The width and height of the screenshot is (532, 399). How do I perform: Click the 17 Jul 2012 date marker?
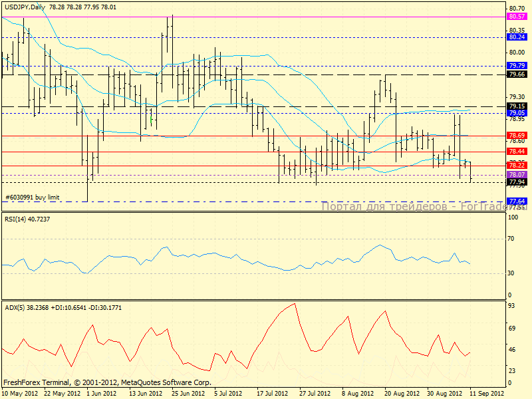(273, 393)
